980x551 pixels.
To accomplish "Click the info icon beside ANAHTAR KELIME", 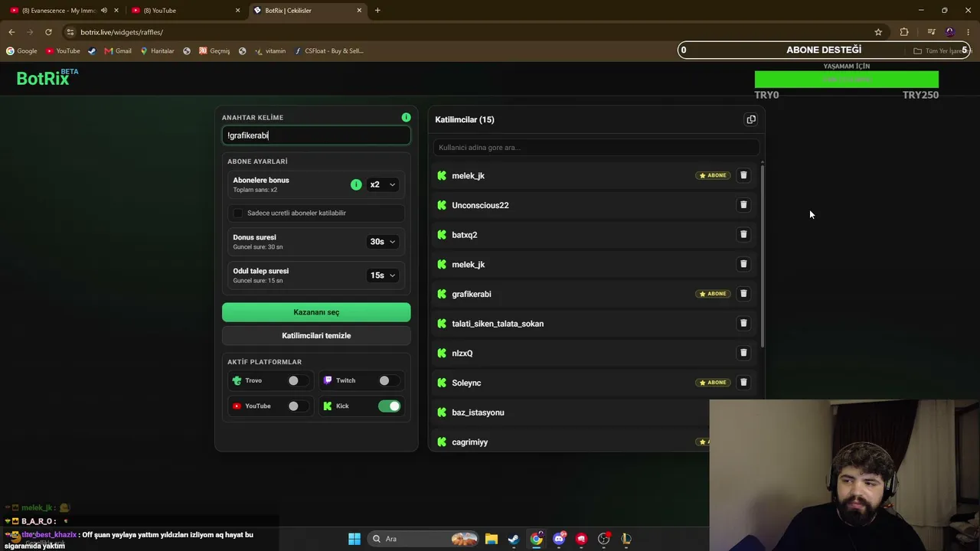I will (x=406, y=117).
